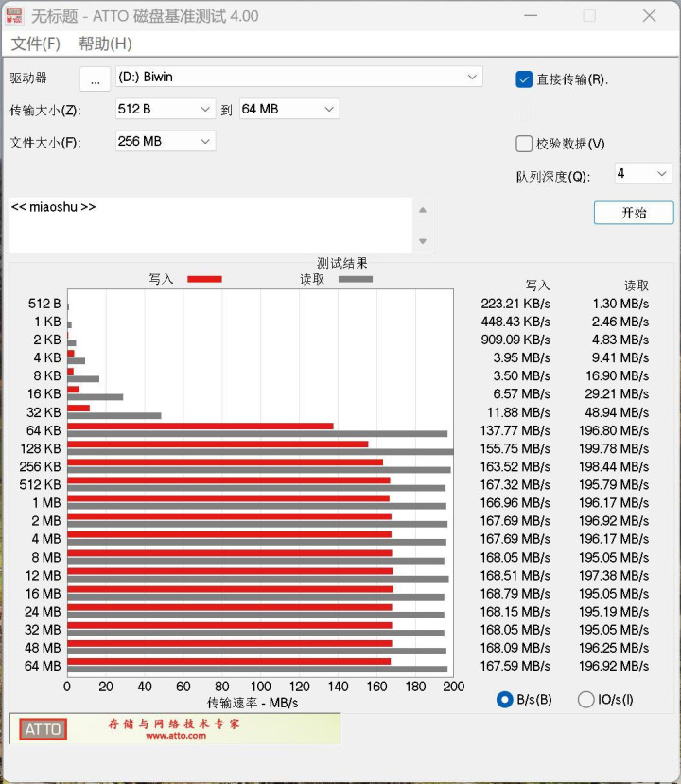681x784 pixels.
Task: Click the 9.41 MB/s read value
Action: (x=620, y=358)
